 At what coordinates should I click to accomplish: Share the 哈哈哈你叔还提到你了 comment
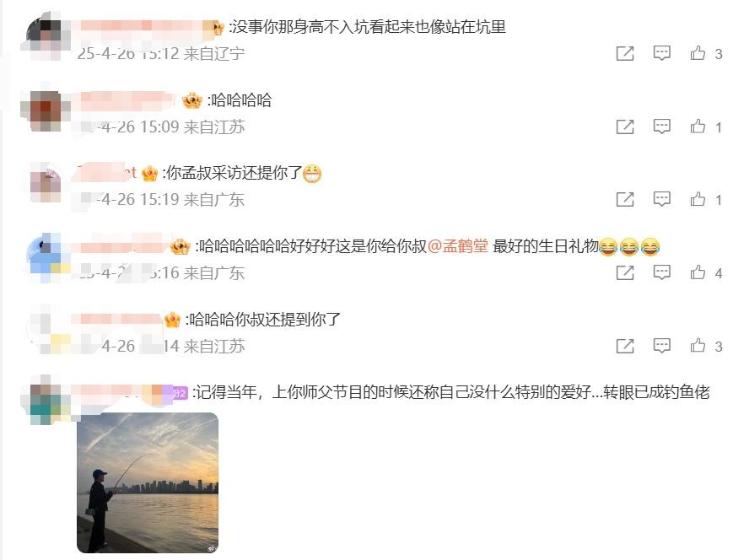pyautogui.click(x=625, y=346)
